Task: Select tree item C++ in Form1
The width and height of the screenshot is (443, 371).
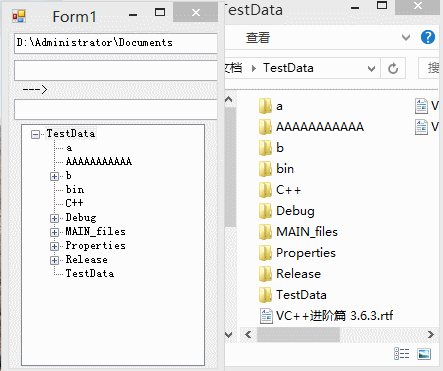Action: pyautogui.click(x=74, y=203)
